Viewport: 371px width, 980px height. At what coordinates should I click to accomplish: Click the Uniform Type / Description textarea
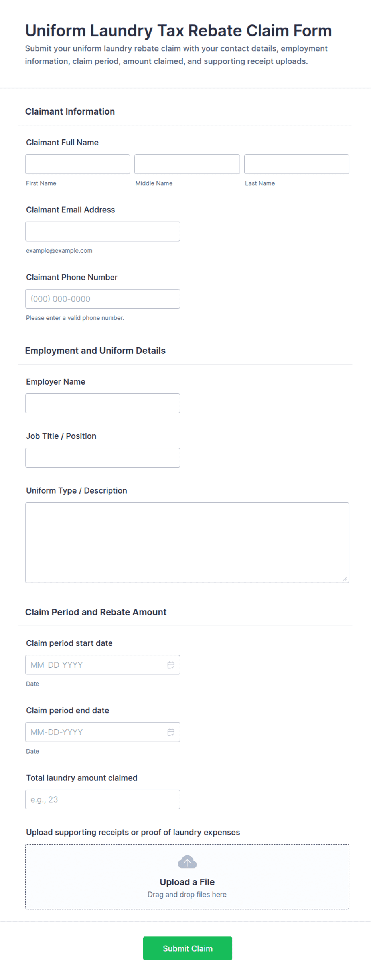pyautogui.click(x=187, y=542)
